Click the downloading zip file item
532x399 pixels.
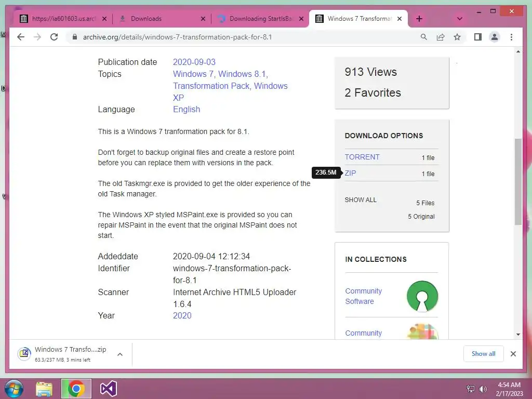(70, 354)
